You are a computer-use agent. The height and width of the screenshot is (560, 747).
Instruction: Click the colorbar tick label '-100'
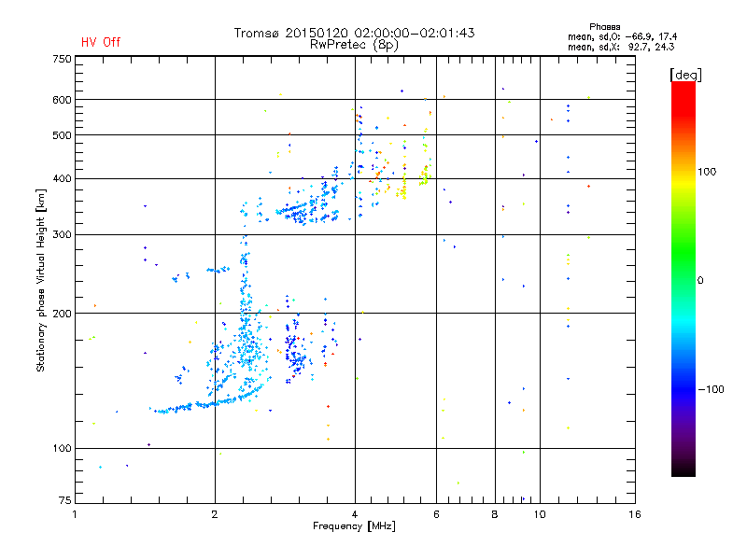click(x=711, y=389)
